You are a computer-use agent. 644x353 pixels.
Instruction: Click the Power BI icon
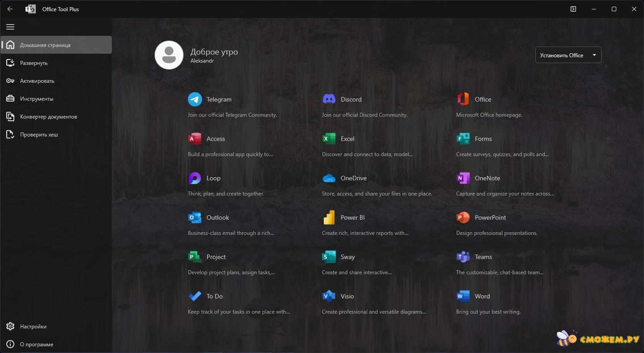[x=329, y=217]
